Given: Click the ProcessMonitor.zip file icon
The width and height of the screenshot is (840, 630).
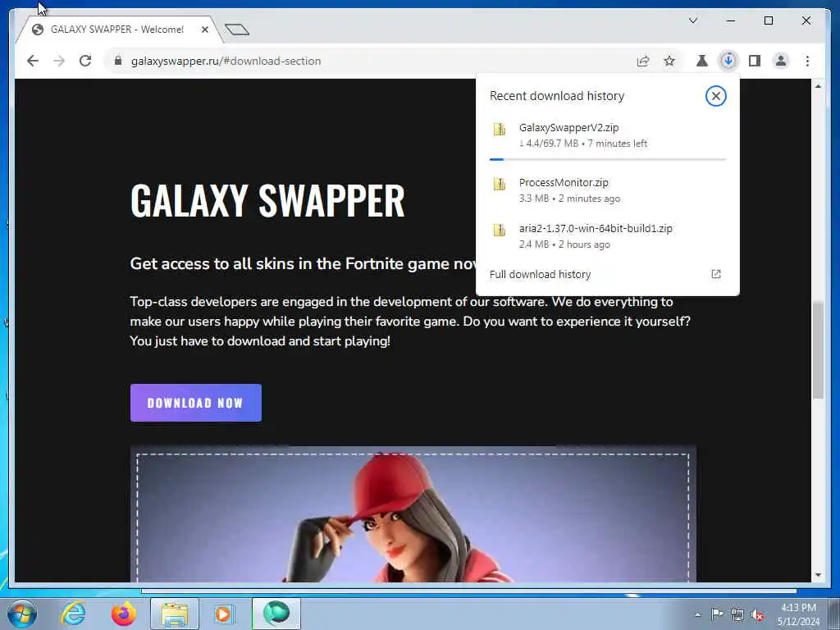Looking at the screenshot, I should point(500,185).
